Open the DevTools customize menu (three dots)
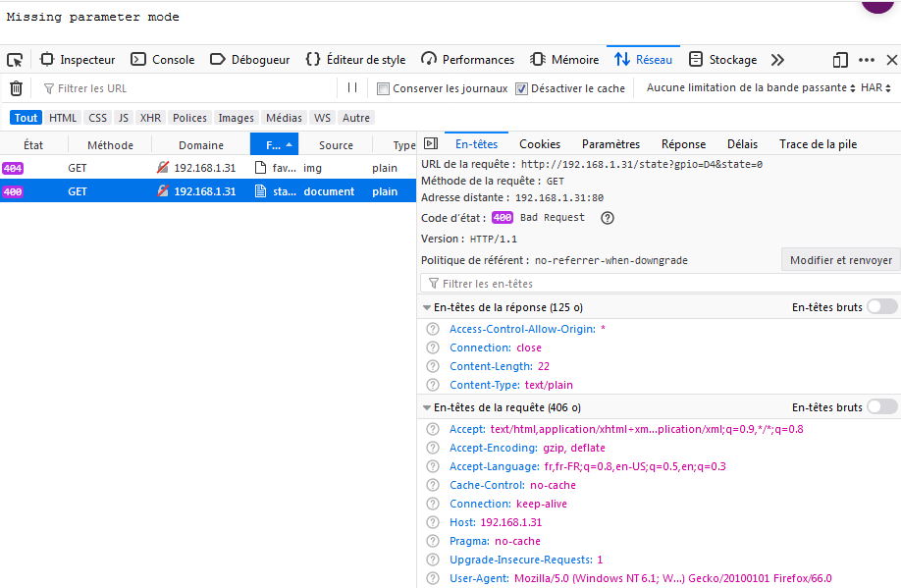Viewport: 901px width, 588px height. pos(866,60)
